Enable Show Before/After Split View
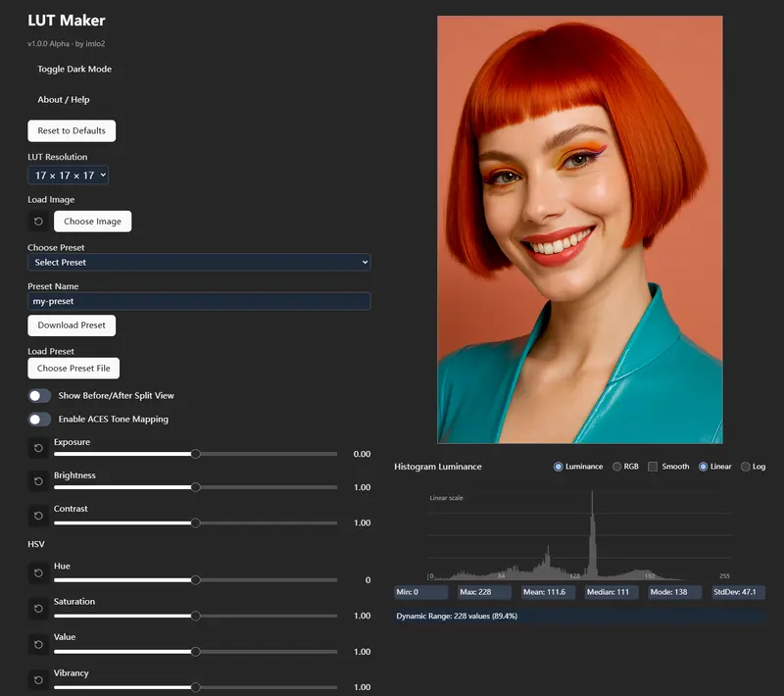The width and height of the screenshot is (784, 696). (x=39, y=396)
